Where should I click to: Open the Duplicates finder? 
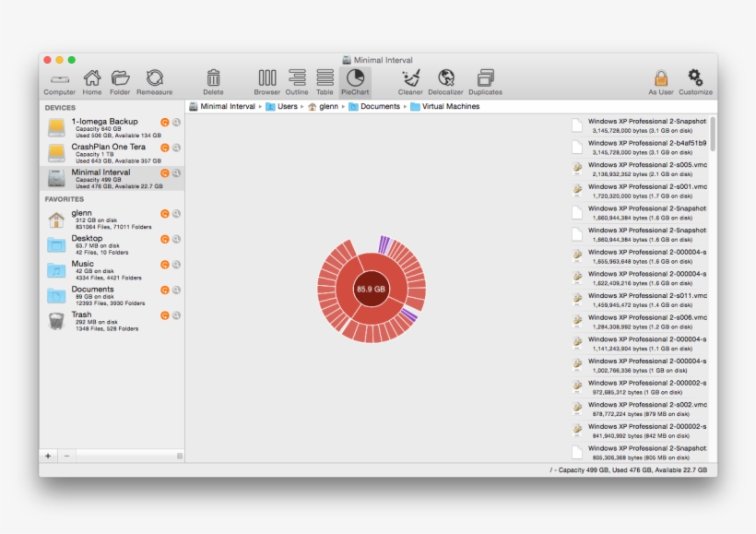pyautogui.click(x=486, y=82)
